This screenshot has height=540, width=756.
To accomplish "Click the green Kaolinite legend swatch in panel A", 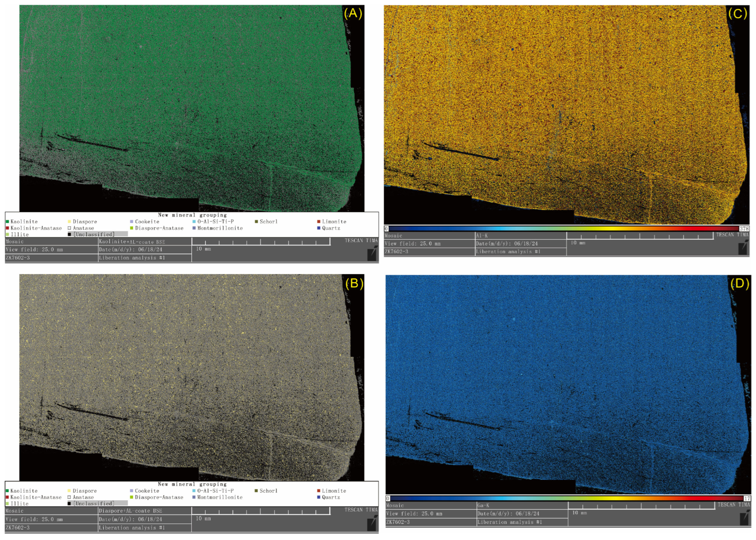I will (x=7, y=221).
